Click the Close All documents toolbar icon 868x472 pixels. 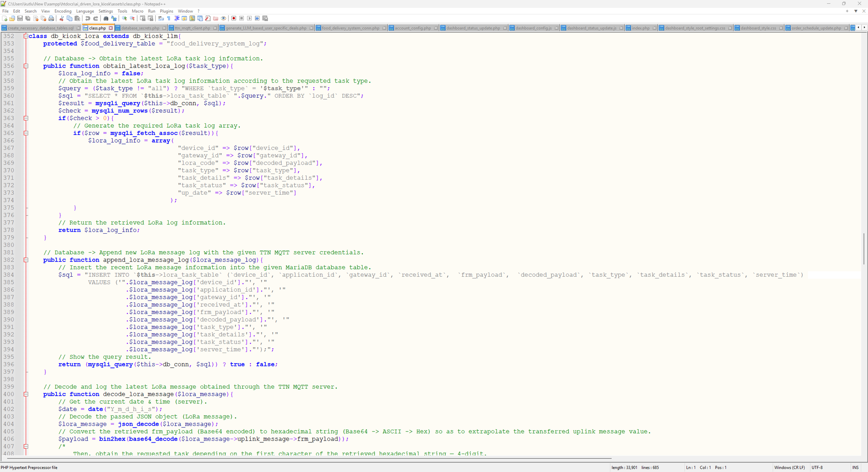pos(43,18)
